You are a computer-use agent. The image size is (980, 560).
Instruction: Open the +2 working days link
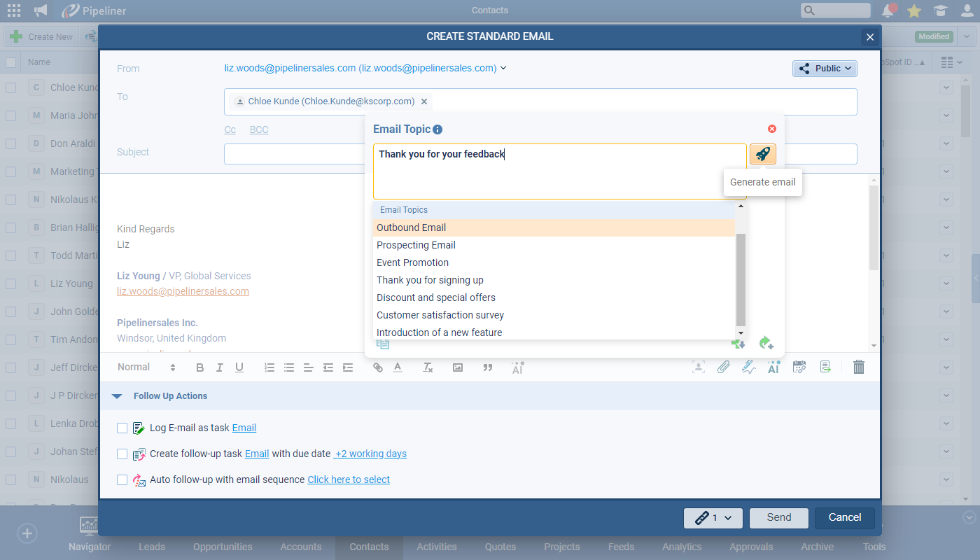click(x=370, y=454)
